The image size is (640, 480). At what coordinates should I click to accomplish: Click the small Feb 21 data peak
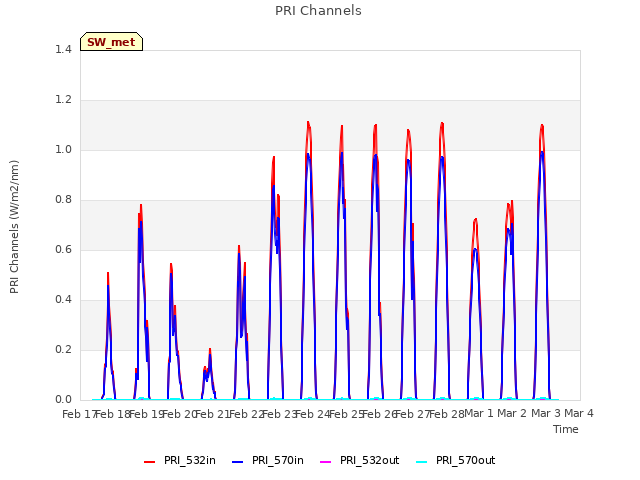pos(210,349)
